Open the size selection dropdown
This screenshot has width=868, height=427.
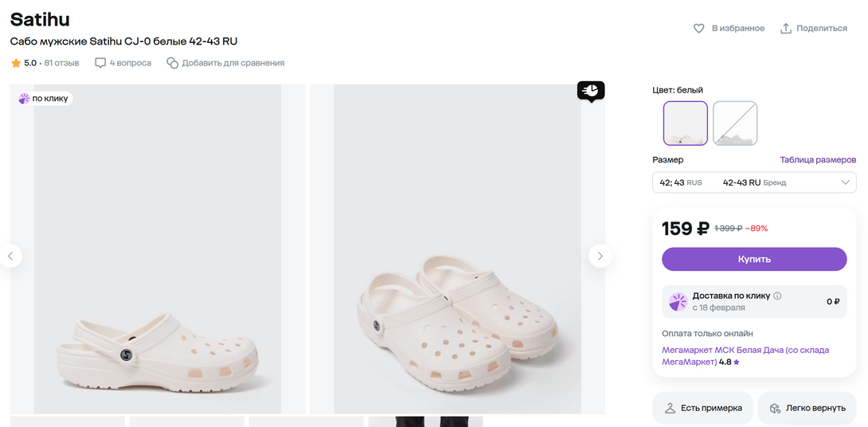pyautogui.click(x=754, y=182)
